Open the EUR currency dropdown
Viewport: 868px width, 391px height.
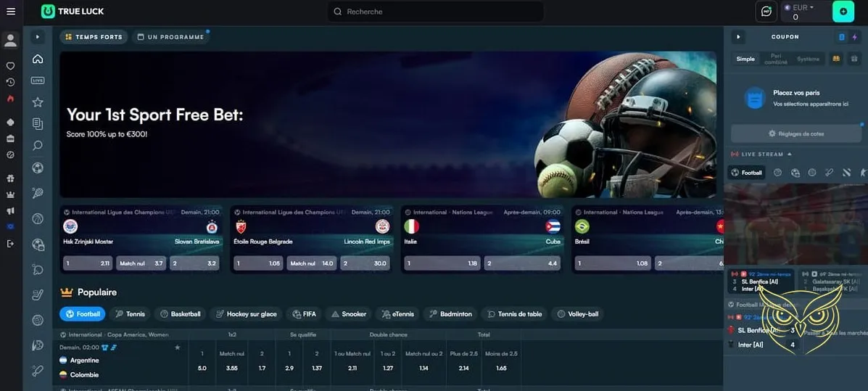pos(803,7)
